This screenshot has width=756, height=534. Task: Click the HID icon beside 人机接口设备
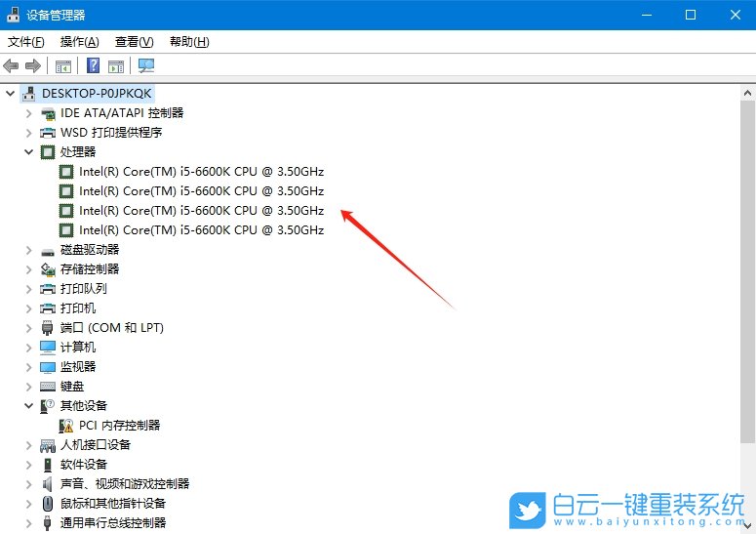coord(48,445)
